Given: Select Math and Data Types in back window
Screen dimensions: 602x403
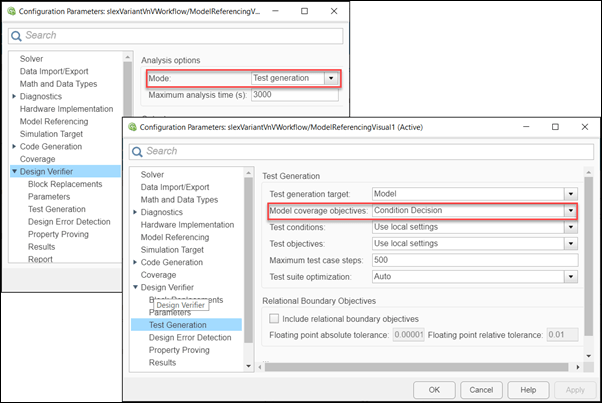Looking at the screenshot, I should tap(58, 84).
